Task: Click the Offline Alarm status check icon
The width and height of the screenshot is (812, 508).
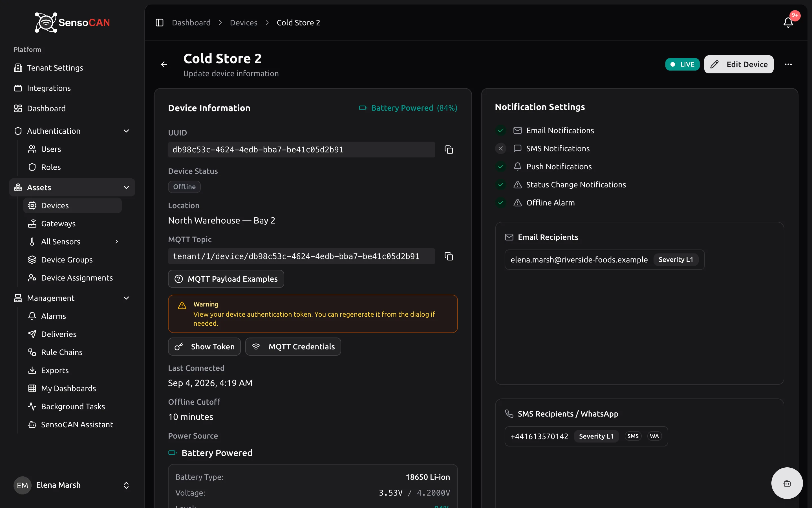Action: (x=501, y=203)
